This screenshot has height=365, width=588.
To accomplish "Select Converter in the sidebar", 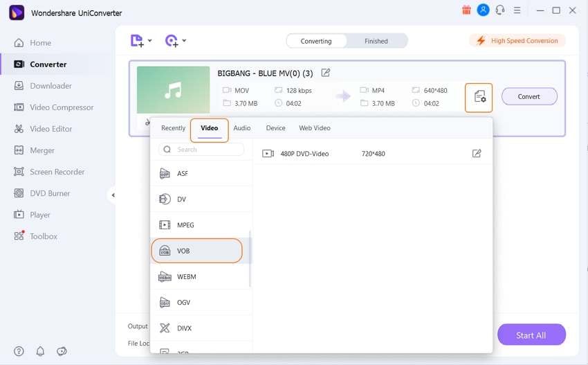I will click(x=39, y=64).
